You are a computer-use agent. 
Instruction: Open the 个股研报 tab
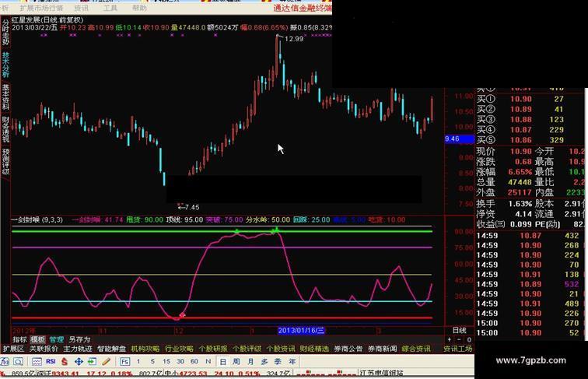pos(213,349)
